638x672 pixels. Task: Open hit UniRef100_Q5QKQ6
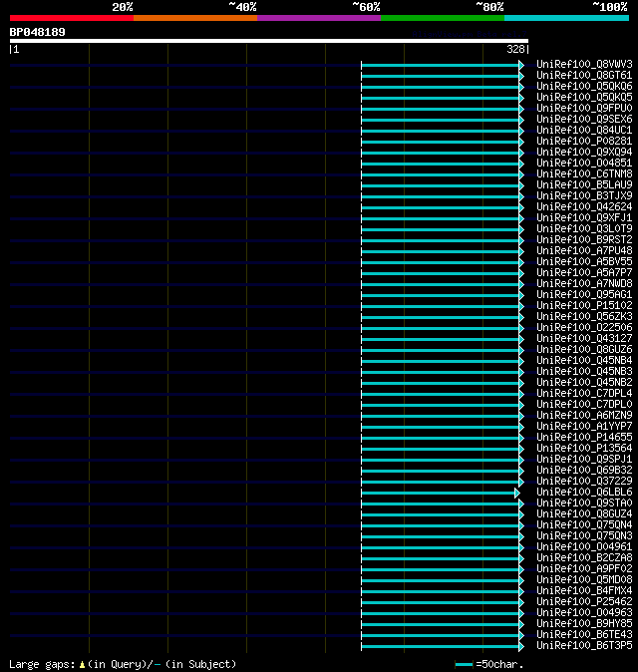click(x=584, y=86)
